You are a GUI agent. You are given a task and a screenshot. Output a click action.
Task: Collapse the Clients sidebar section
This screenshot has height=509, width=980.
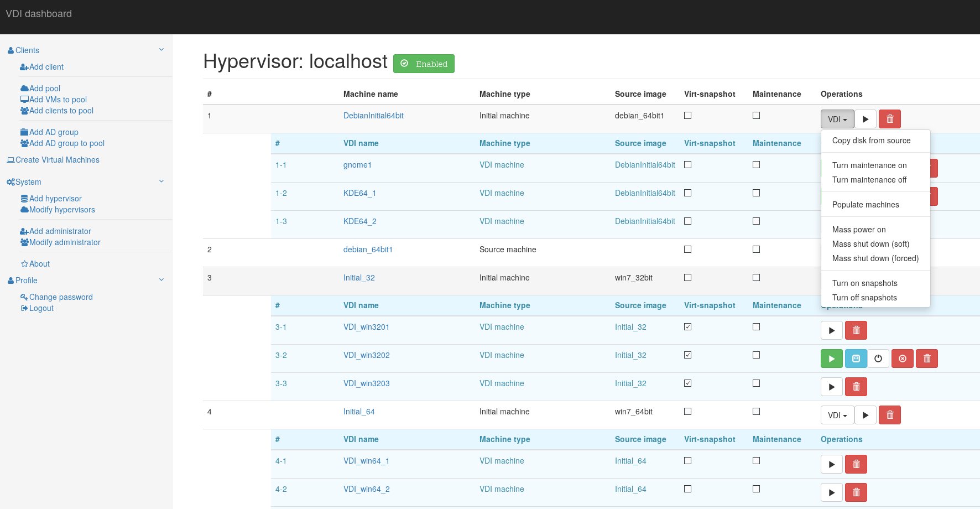[161, 50]
